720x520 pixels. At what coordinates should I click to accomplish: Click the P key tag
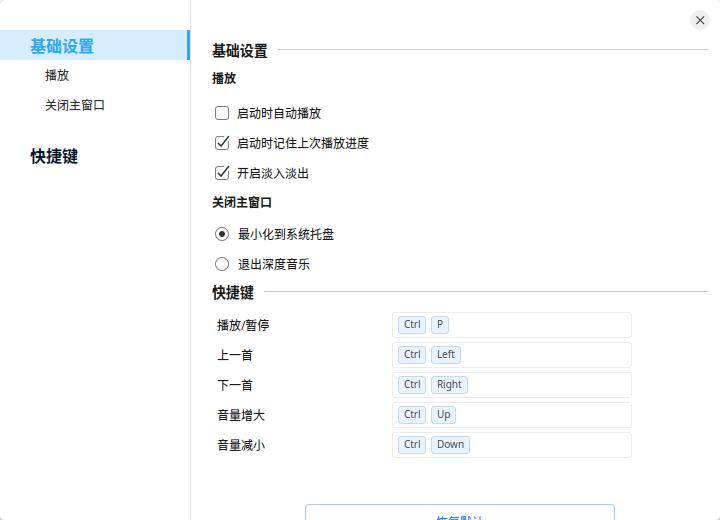tap(440, 325)
